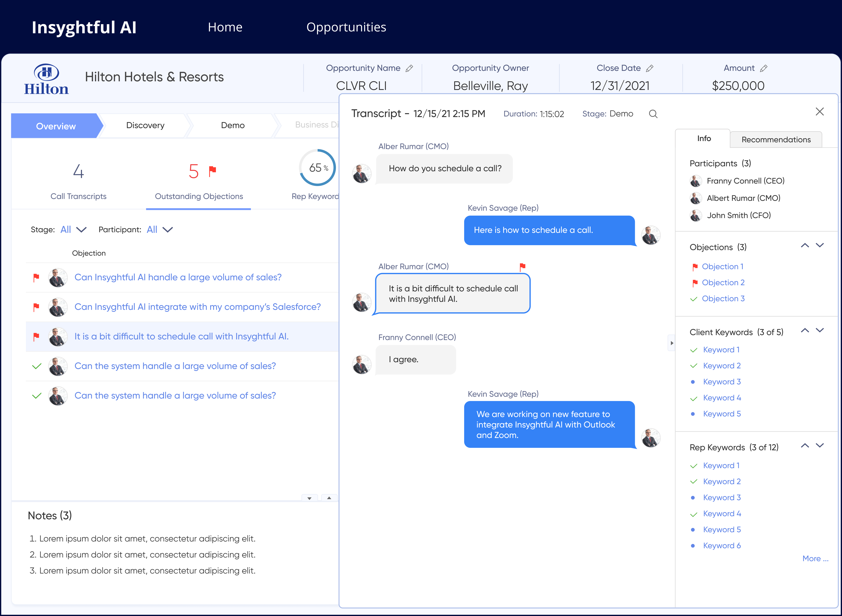Click the Amount edit pencil icon
The height and width of the screenshot is (616, 842).
(x=764, y=68)
